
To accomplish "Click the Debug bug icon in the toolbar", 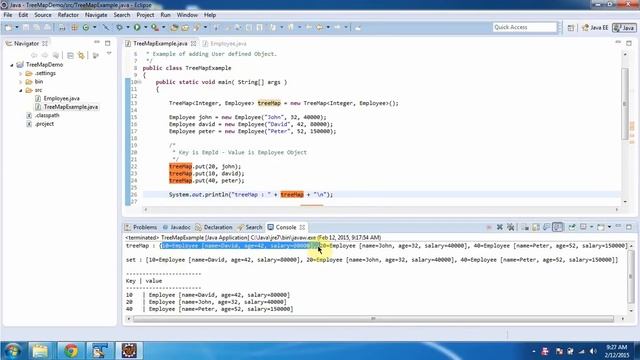I will coord(120,27).
